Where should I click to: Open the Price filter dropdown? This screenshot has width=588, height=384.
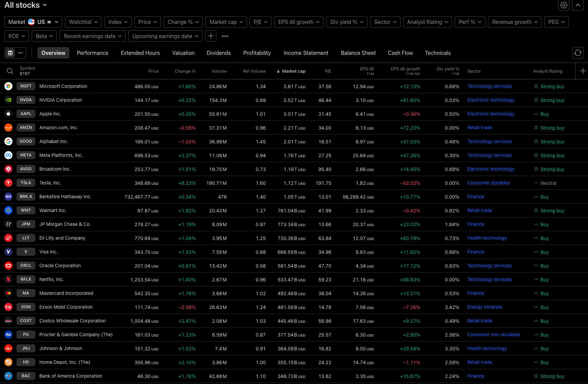[147, 22]
